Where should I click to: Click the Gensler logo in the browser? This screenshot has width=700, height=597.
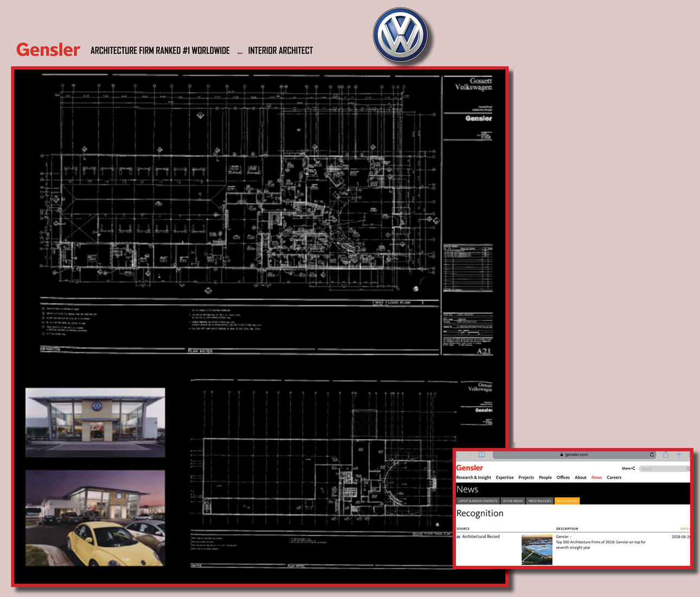coord(469,467)
